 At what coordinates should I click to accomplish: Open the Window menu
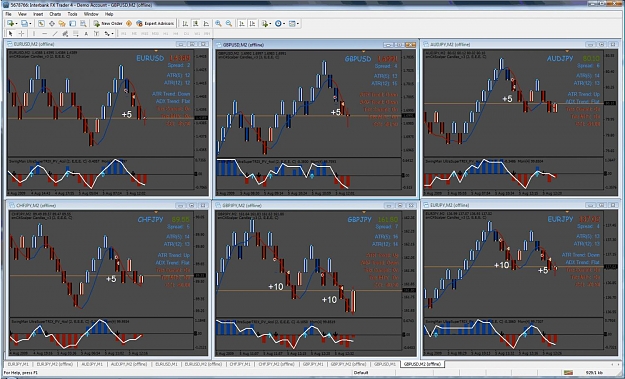click(x=91, y=14)
